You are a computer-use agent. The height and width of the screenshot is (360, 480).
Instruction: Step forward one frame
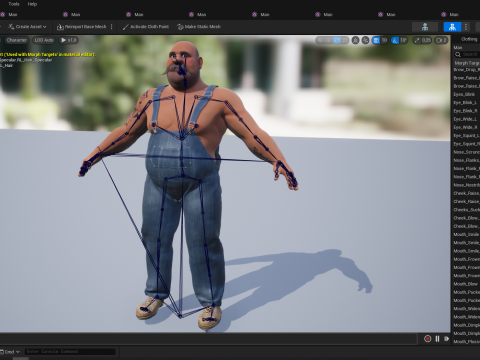[x=446, y=339]
